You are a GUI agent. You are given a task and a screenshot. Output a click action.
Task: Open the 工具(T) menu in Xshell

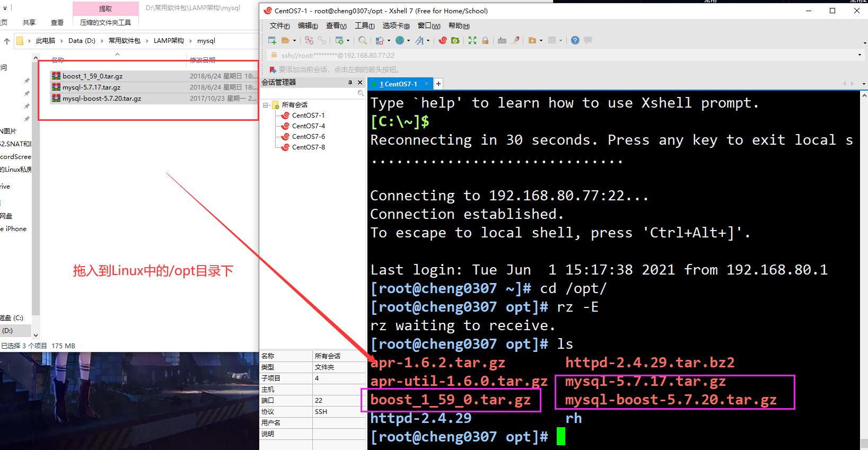(365, 25)
